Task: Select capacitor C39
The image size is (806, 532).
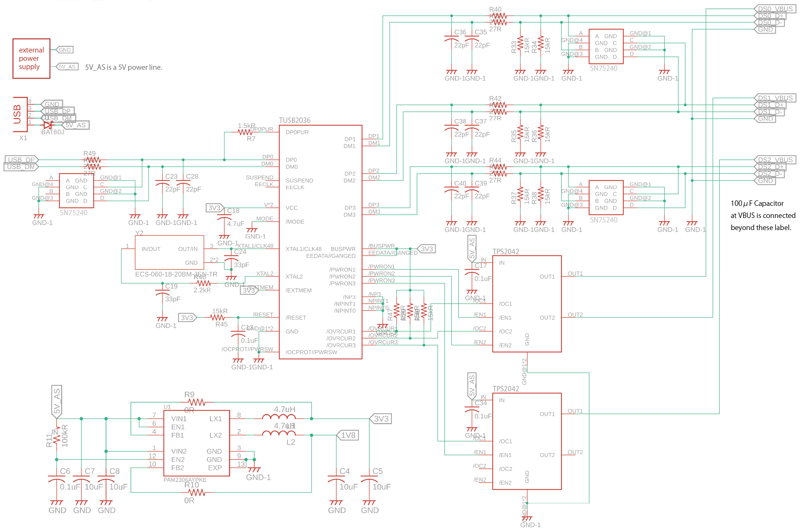Action: pos(472,189)
